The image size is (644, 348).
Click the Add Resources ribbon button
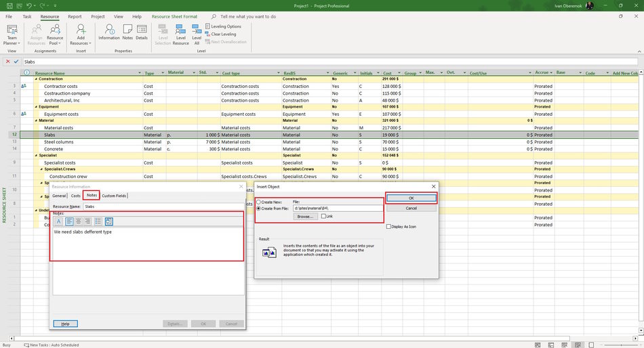click(x=81, y=35)
